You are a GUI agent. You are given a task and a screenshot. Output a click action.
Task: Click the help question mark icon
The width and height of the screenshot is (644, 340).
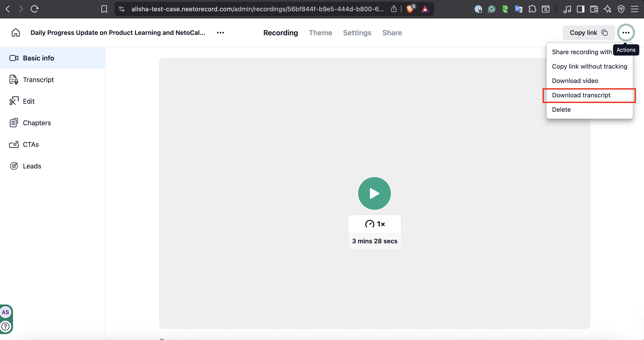point(5,327)
